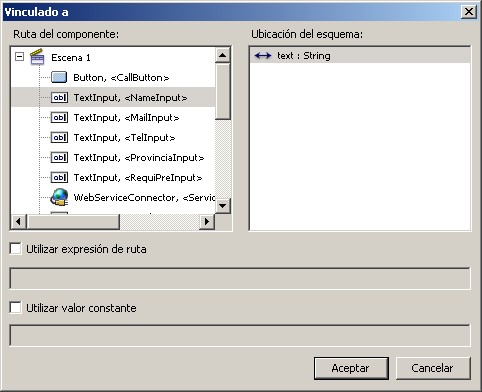Click the horizontal scrollbar right arrow
The width and height of the screenshot is (482, 392).
pos(207,221)
